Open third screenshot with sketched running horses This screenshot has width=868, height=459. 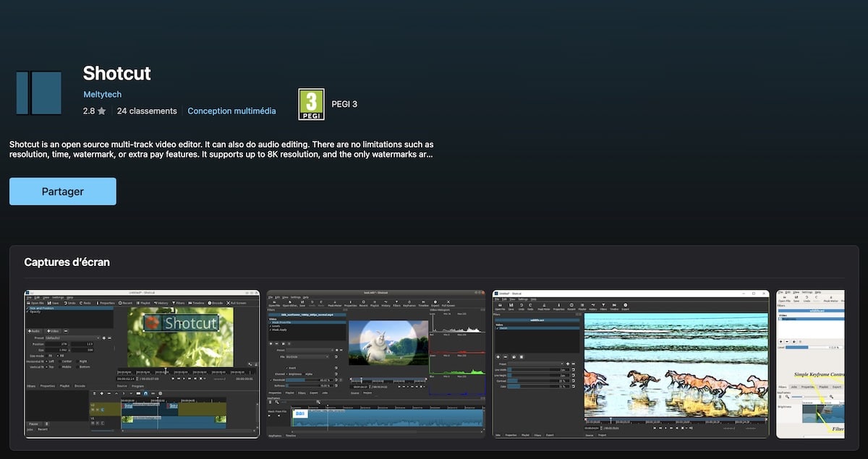click(x=630, y=364)
